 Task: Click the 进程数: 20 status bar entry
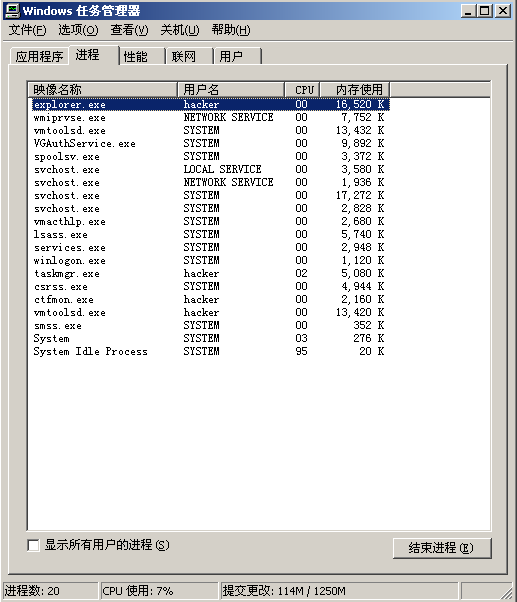point(50,590)
